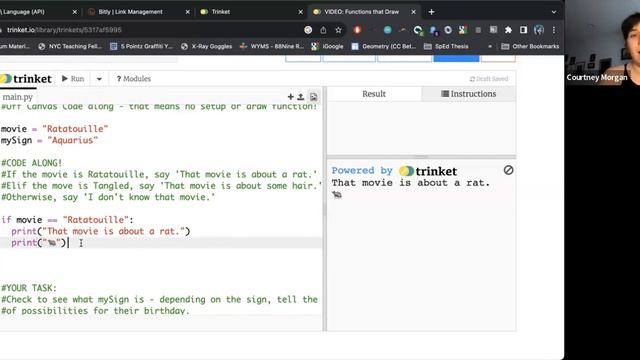Close the VIDEO: Functions that Draw tab
Image resolution: width=640 pixels, height=360 pixels.
[413, 12]
